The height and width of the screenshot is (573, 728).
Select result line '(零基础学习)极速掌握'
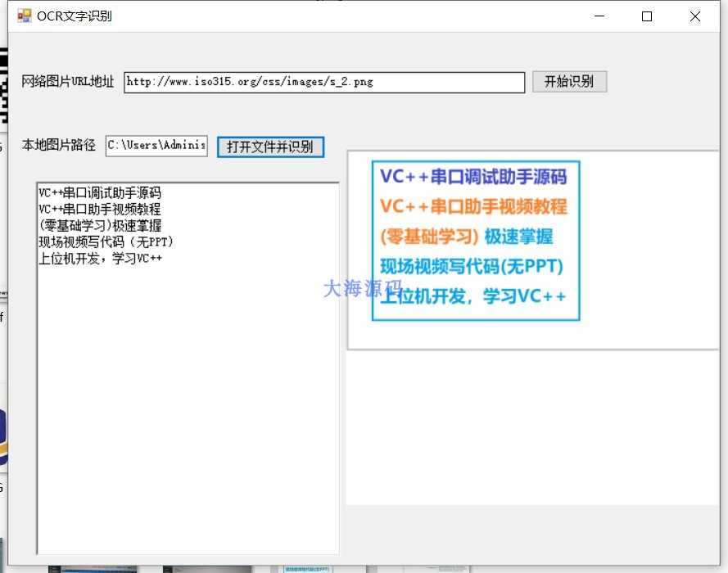coord(100,225)
